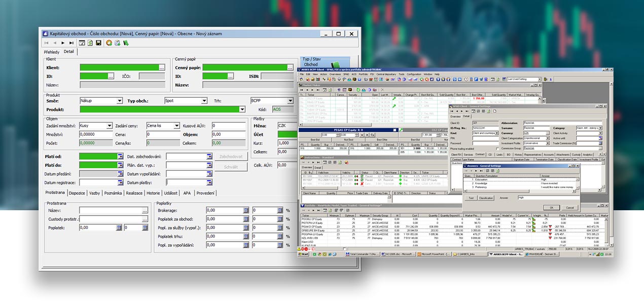Expand the Zadání ceny dropdown
The image size is (644, 307).
[x=176, y=126]
